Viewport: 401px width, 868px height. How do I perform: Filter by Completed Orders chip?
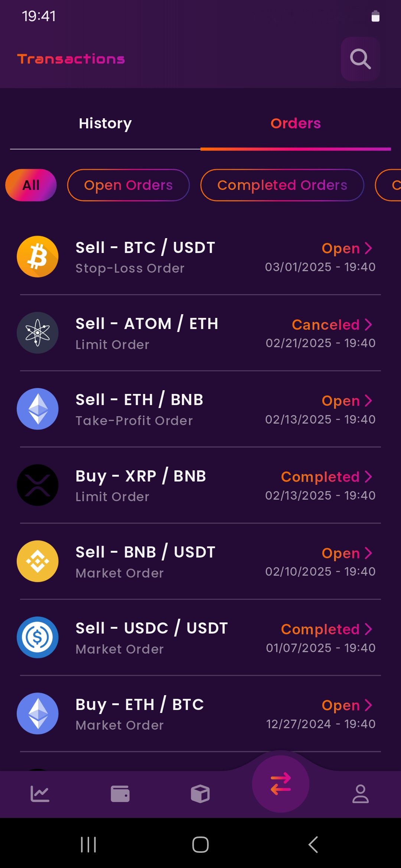click(282, 185)
